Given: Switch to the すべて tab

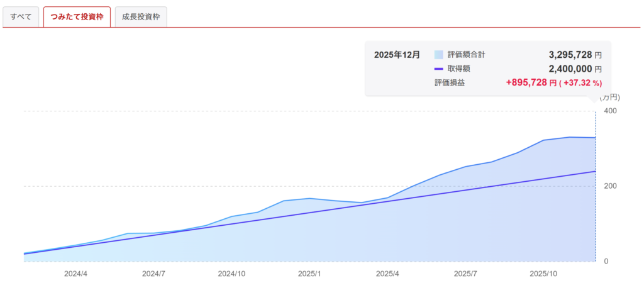Looking at the screenshot, I should click(21, 17).
